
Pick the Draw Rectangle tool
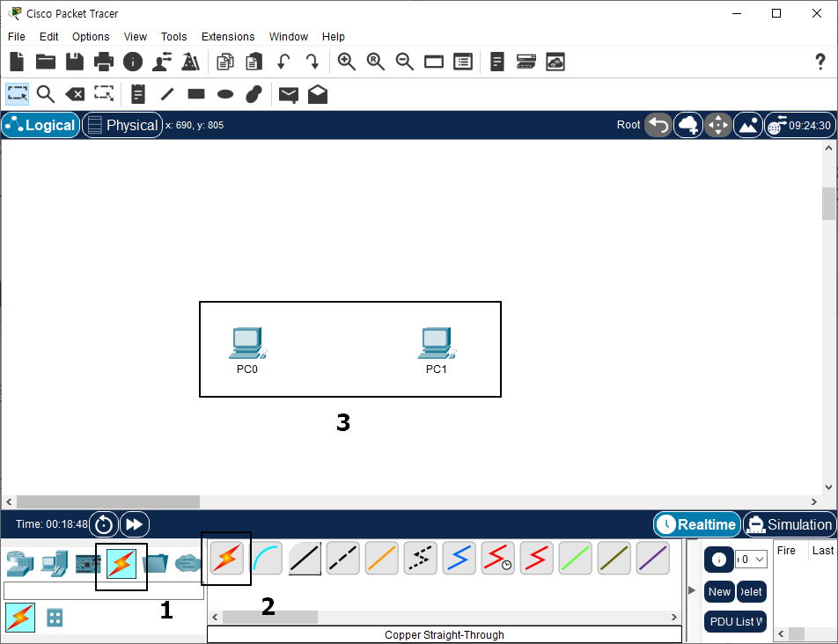pyautogui.click(x=196, y=94)
